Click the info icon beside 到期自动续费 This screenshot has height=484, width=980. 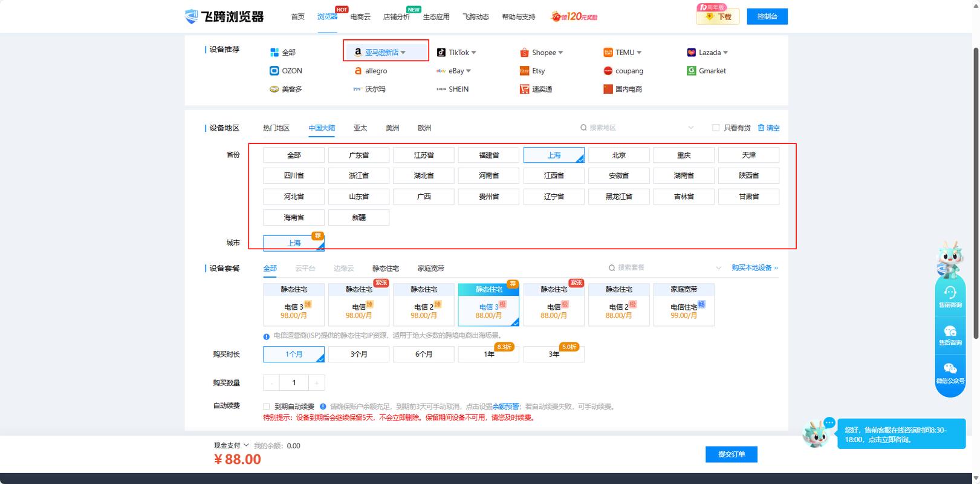[323, 407]
